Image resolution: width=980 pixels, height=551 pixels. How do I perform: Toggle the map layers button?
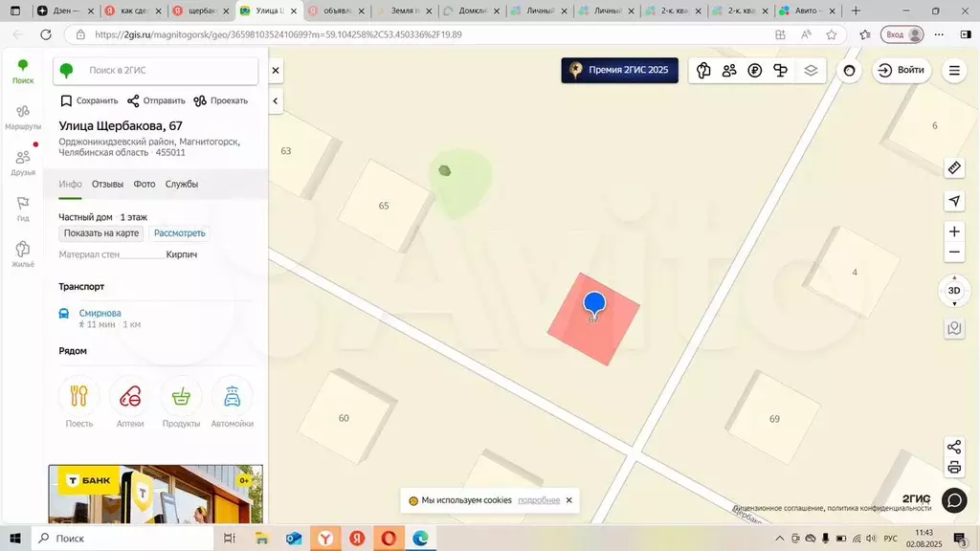[811, 71]
